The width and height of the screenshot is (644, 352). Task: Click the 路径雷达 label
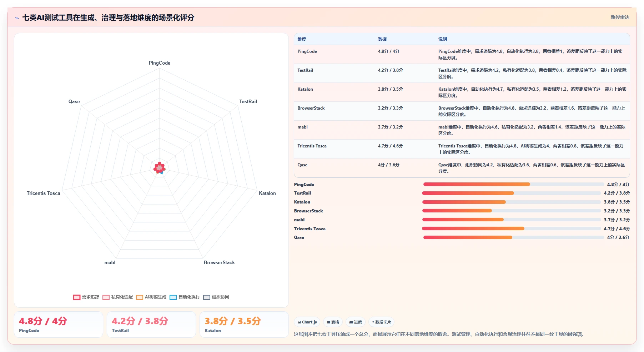coord(620,17)
